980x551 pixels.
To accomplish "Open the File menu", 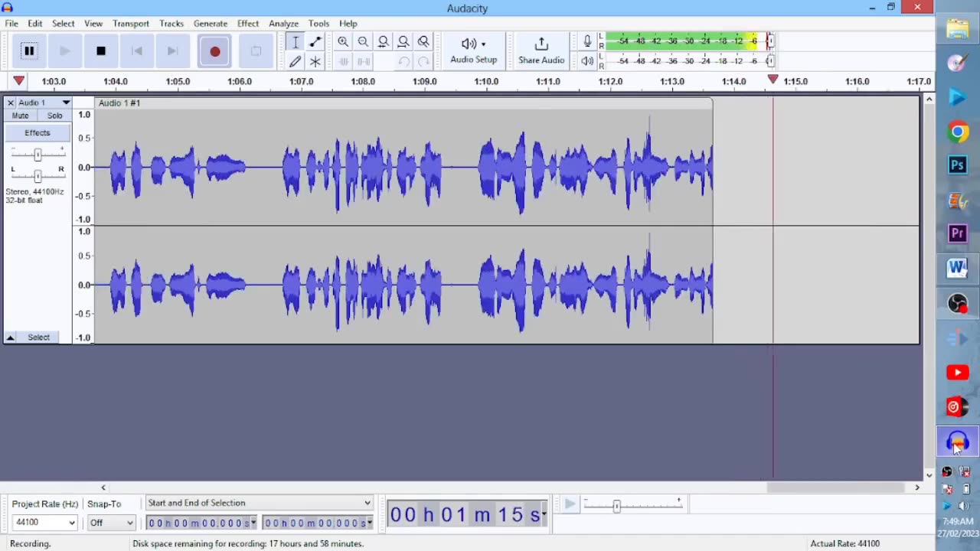I will pos(11,24).
